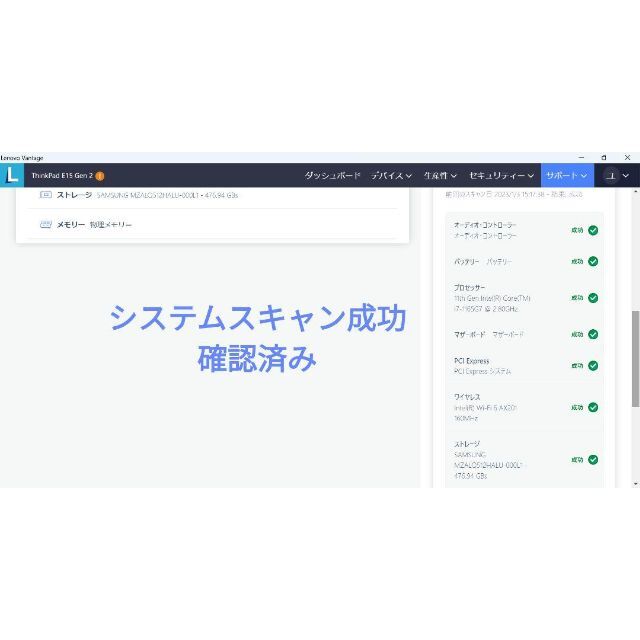Select the オーディオ・コントローラー scan result label

[x=485, y=230]
